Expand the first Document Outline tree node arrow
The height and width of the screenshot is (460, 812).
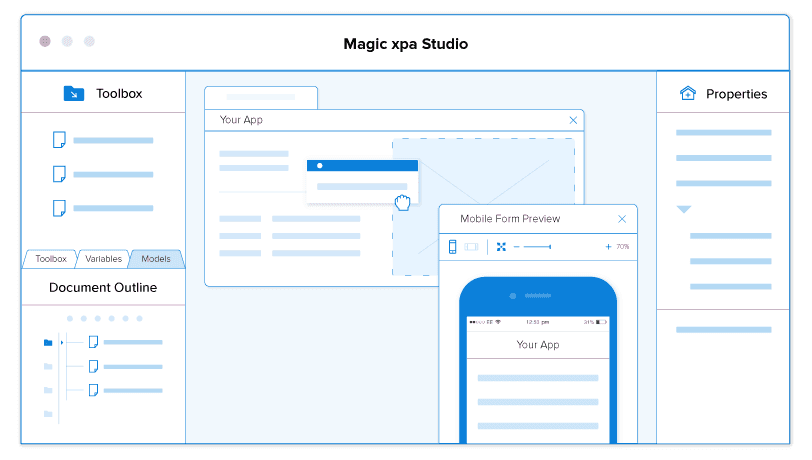tap(62, 342)
